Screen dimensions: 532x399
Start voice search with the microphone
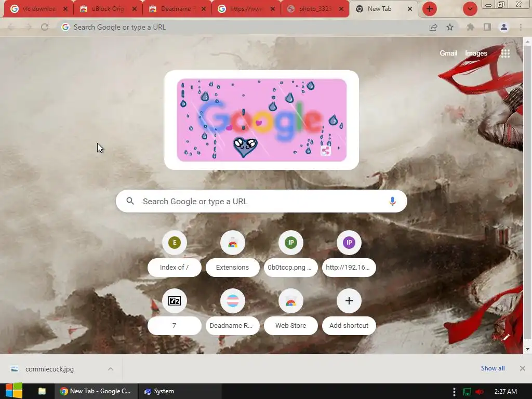[x=392, y=201]
